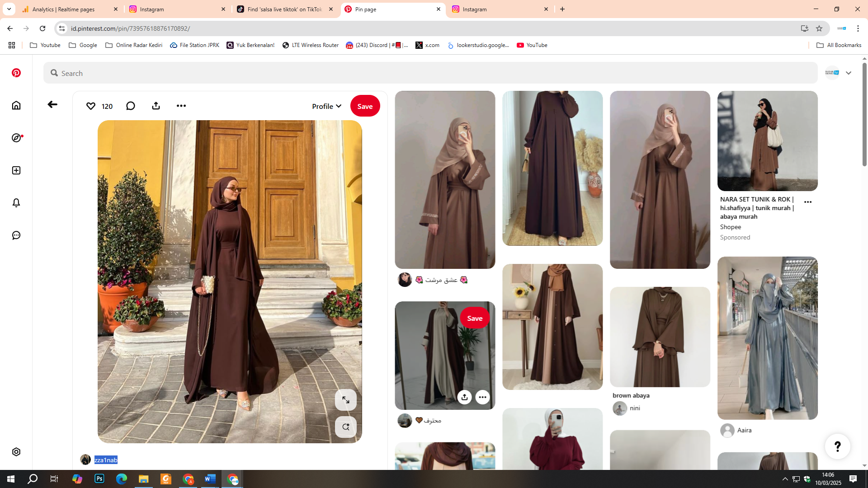Open File Explorer from the taskbar
868x488 pixels.
[144, 479]
